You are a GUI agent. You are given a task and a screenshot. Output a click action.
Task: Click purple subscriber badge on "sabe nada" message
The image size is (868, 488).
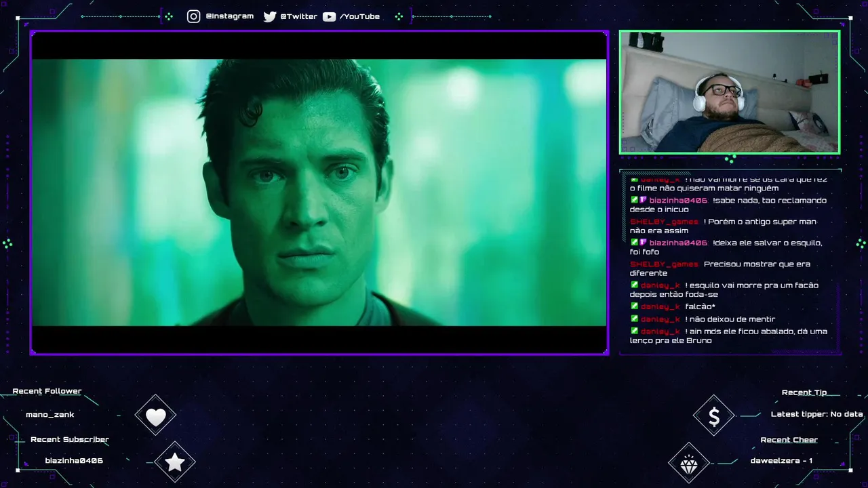click(643, 200)
